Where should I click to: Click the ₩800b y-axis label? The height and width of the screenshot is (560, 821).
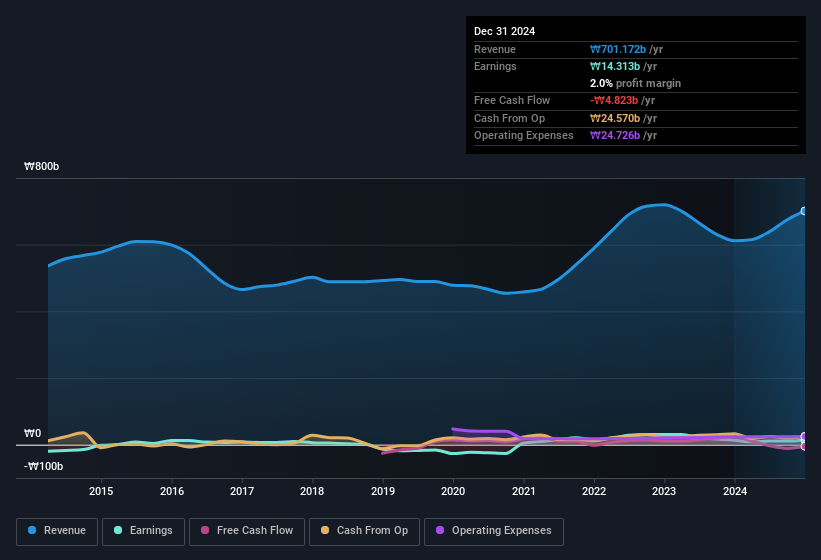coord(41,166)
